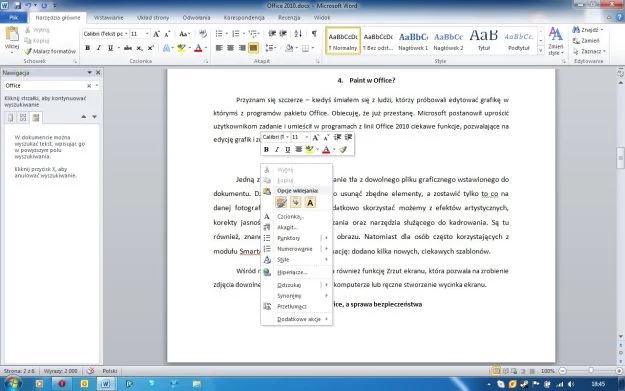
Task: Open 'Synonimy' submenu in context menu
Action: tap(297, 296)
